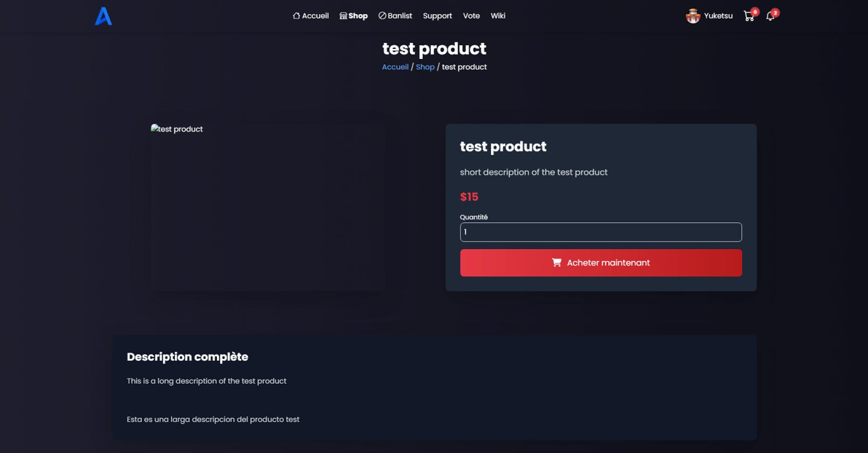
Task: Open the Yuketsu avatar picture
Action: point(693,16)
